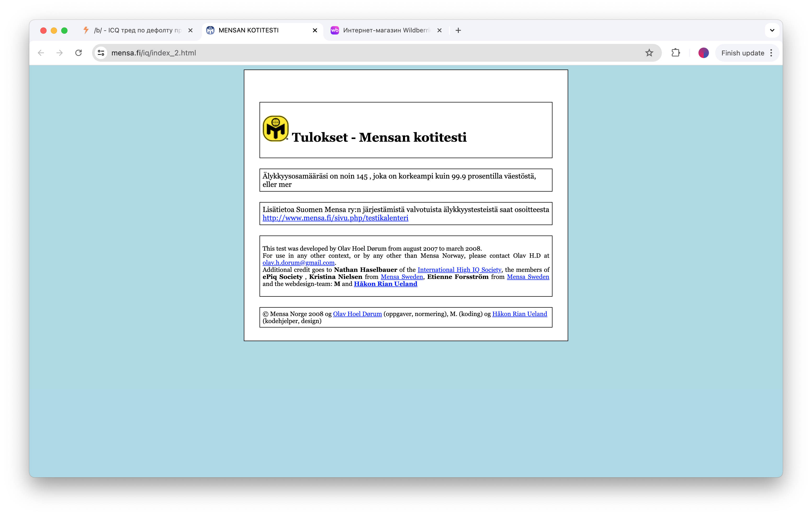812x516 pixels.
Task: Close the /b/ ICQ тред tab
Action: coord(190,30)
